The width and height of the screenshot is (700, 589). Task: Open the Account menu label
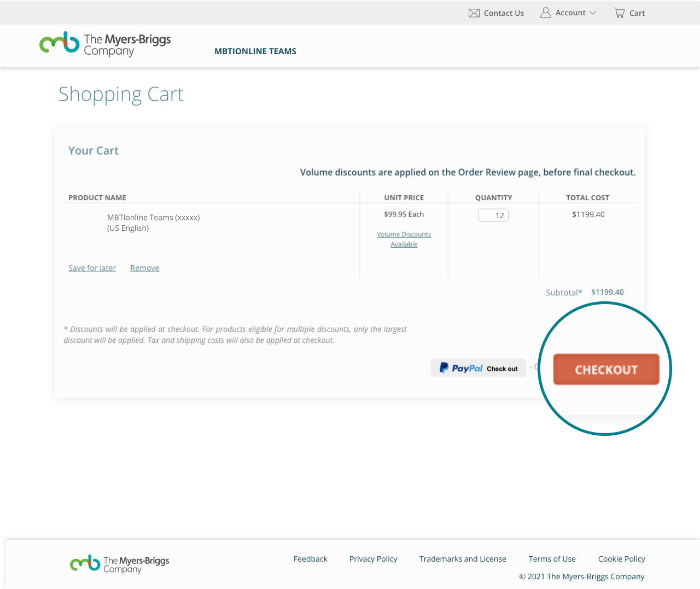click(570, 13)
